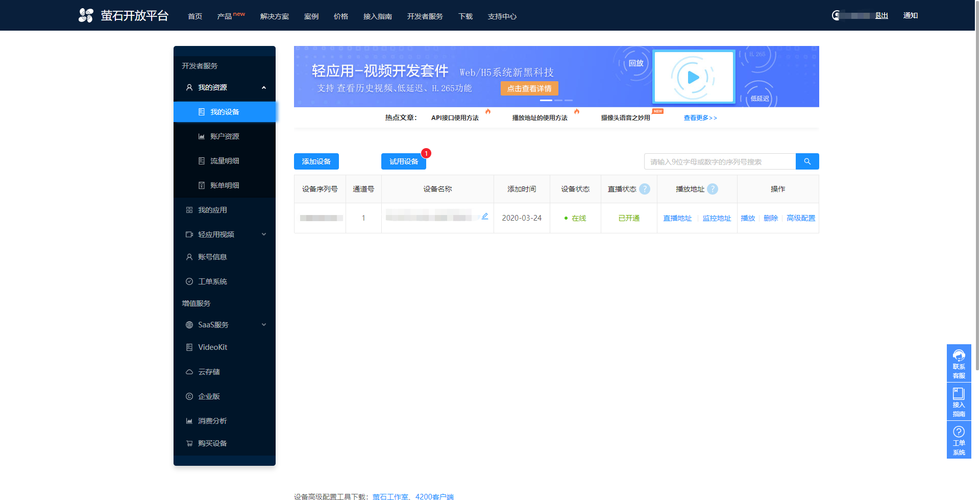Viewport: 980px width, 500px height.
Task: Focus the serial number search field
Action: [720, 161]
